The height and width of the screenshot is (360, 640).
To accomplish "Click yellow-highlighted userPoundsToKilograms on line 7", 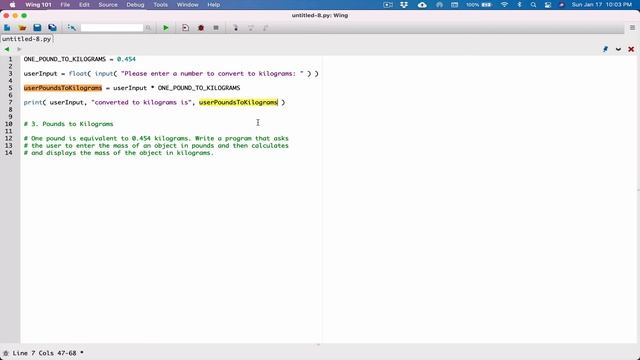I will pyautogui.click(x=238, y=102).
